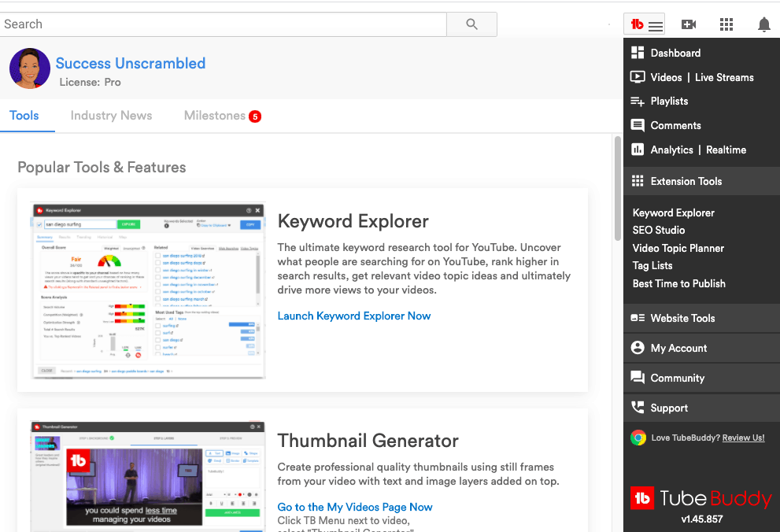
Task: Click the Review Us! link
Action: (x=743, y=438)
